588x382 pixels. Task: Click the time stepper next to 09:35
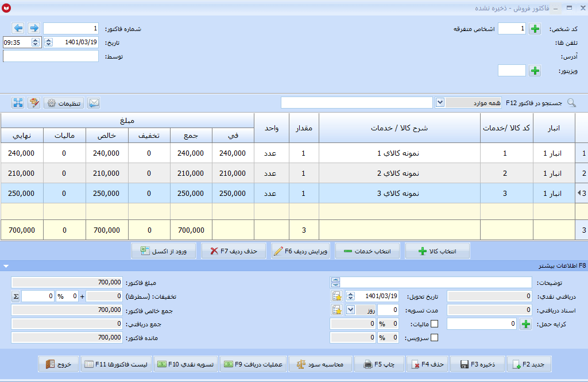tap(35, 43)
